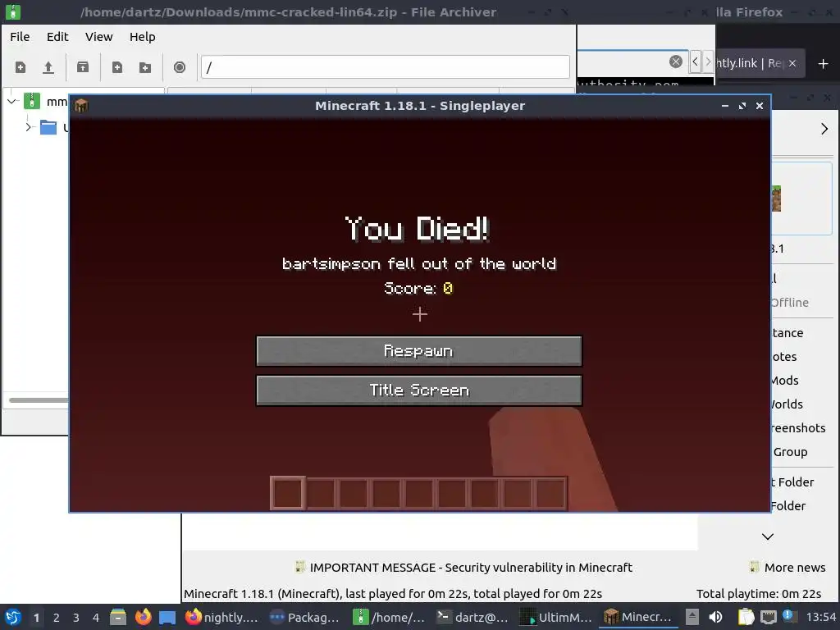
Task: Switch to the htly.link Firefox tab
Action: (x=748, y=63)
